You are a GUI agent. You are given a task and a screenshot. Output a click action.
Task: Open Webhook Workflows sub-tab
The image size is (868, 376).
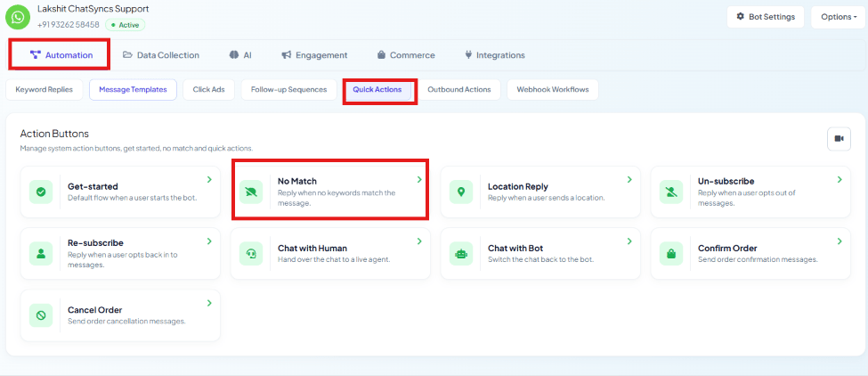(553, 89)
